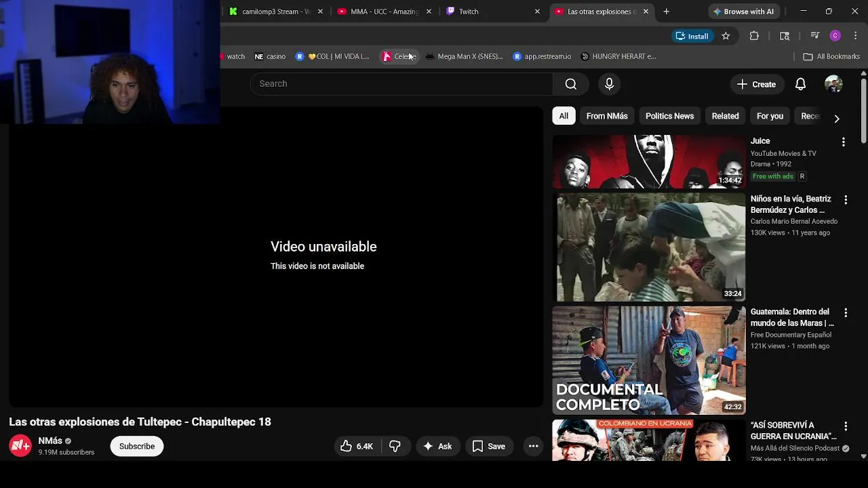Open All Bookmarks folder
This screenshot has height=488, width=868.
pos(831,56)
